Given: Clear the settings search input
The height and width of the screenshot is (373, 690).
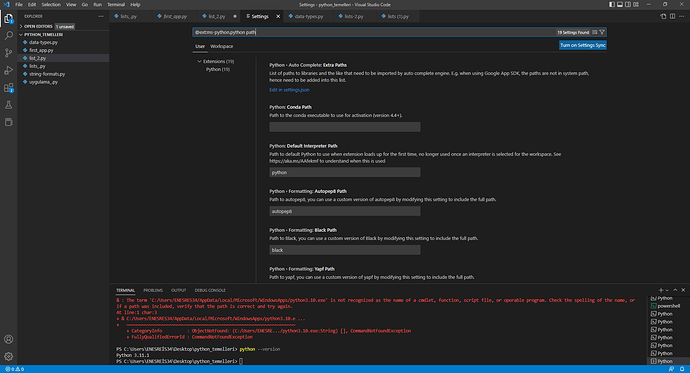Looking at the screenshot, I should pos(595,32).
